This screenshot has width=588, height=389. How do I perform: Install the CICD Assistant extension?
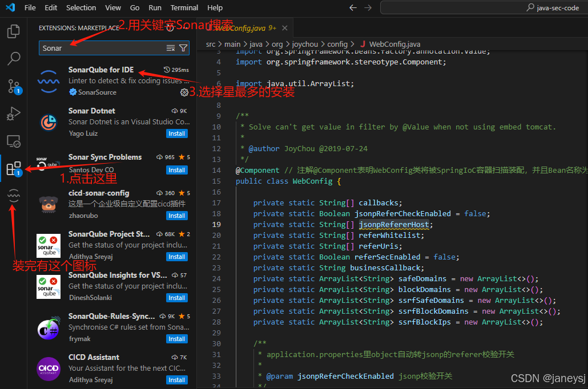[x=176, y=380]
